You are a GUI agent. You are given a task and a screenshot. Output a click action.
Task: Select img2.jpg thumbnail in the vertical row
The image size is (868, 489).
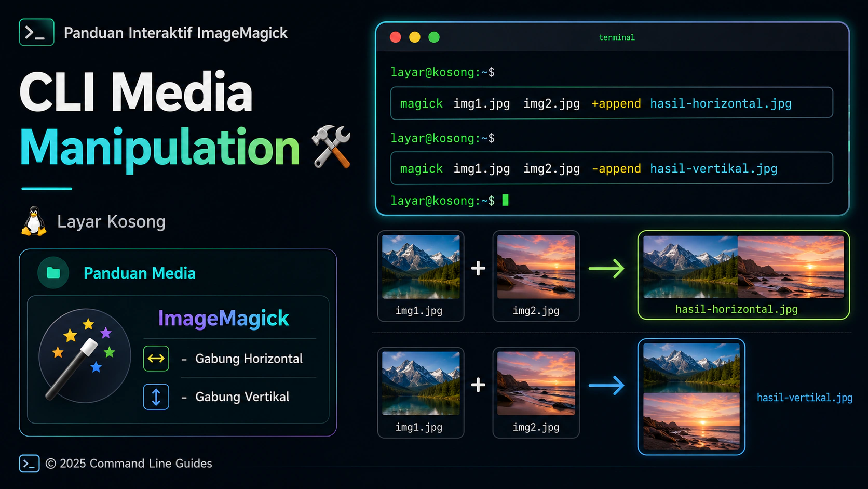coord(536,384)
